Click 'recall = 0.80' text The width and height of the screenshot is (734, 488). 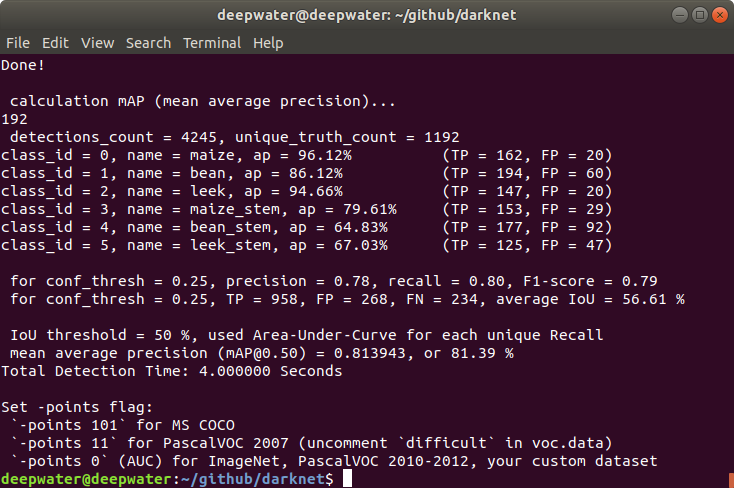coord(446,281)
